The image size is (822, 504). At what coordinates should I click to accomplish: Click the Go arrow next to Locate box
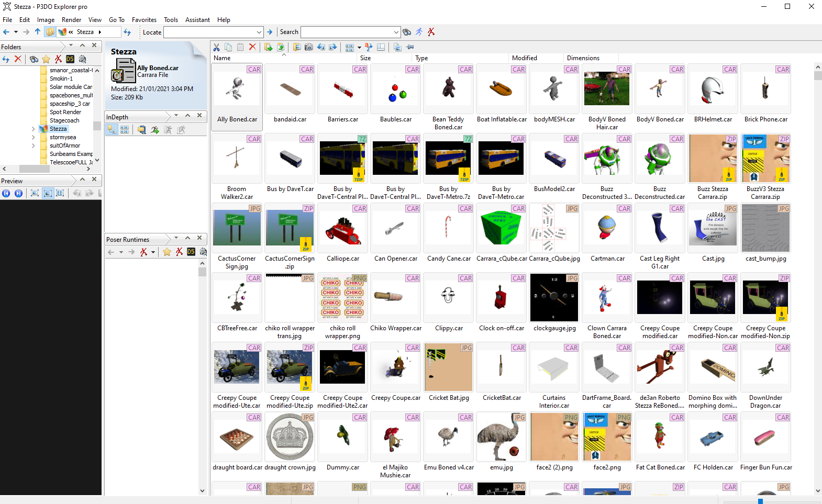pos(270,32)
